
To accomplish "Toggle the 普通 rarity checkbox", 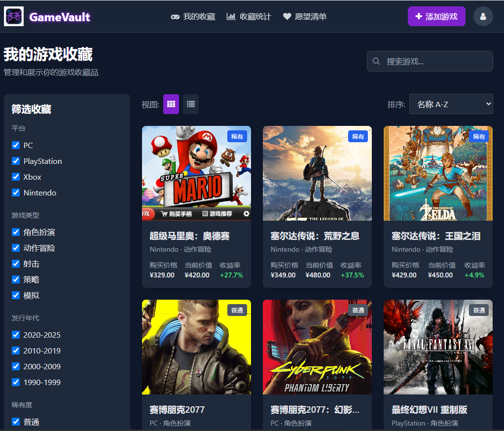I will [15, 422].
